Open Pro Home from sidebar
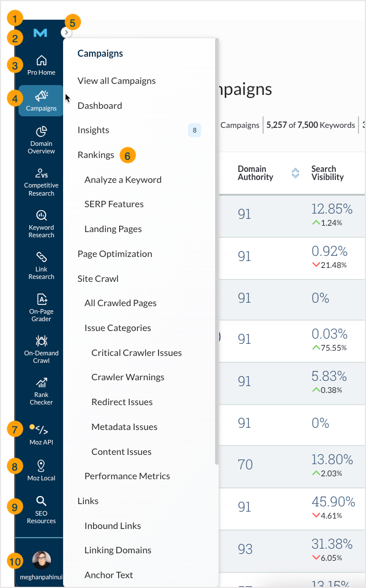The image size is (366, 588). pos(41,64)
